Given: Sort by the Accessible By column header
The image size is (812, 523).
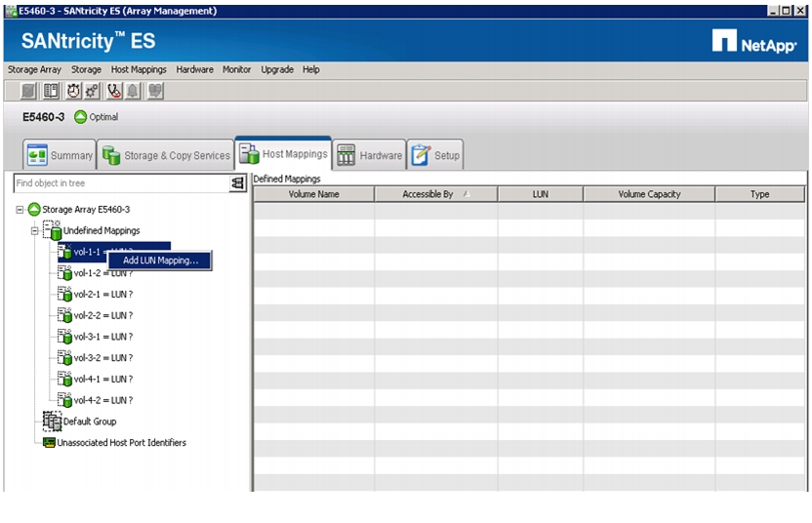Looking at the screenshot, I should (435, 194).
